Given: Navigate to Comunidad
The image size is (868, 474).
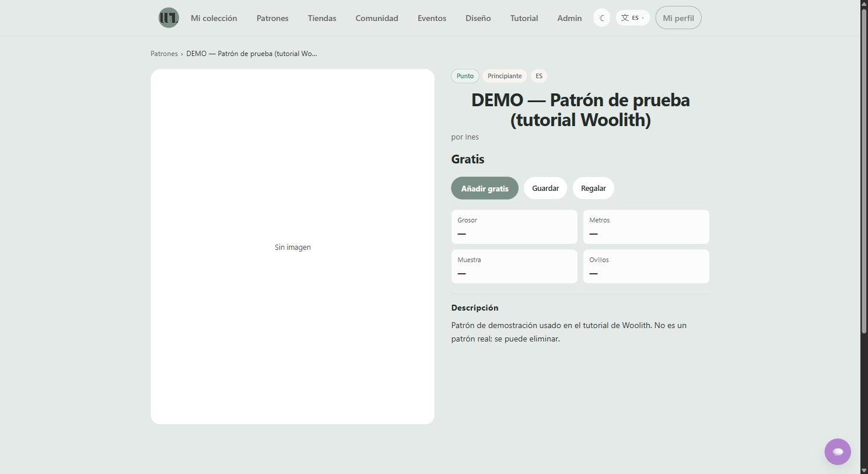Looking at the screenshot, I should [x=377, y=18].
